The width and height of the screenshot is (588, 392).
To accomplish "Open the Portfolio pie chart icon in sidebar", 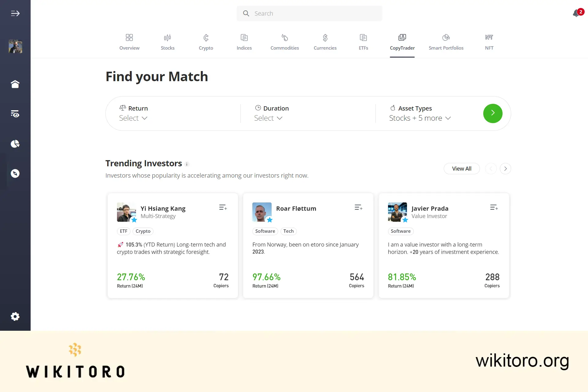I will pos(15,144).
